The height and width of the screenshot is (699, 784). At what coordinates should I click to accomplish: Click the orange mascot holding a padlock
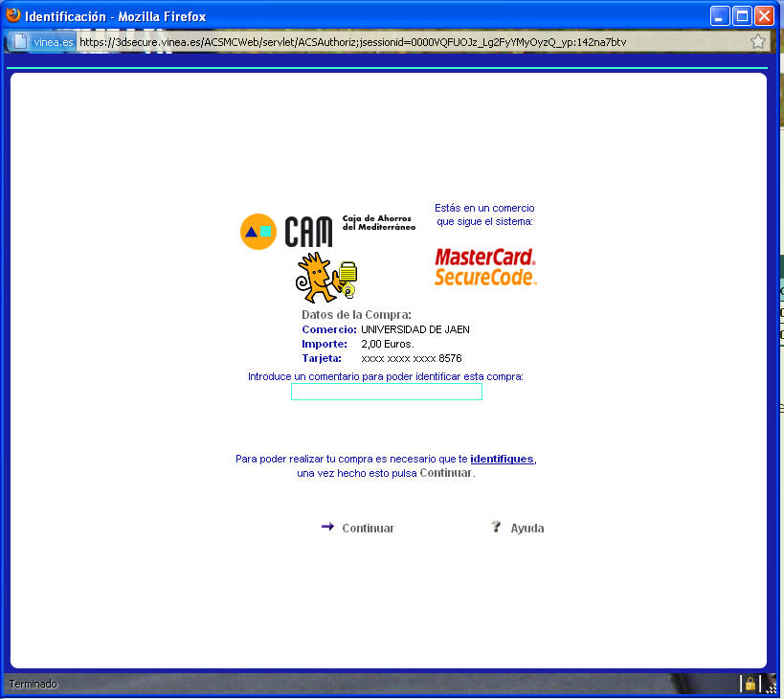[x=326, y=278]
